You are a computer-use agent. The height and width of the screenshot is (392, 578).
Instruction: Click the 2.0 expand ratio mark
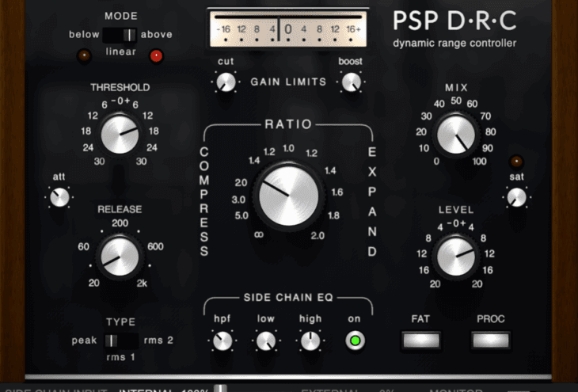[318, 236]
